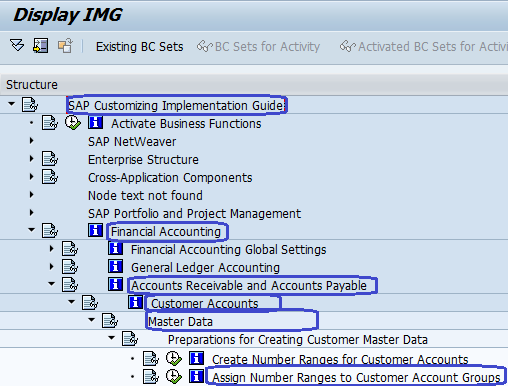Expand Financial Accounting Global Settings node
508x386 pixels.
(x=52, y=249)
